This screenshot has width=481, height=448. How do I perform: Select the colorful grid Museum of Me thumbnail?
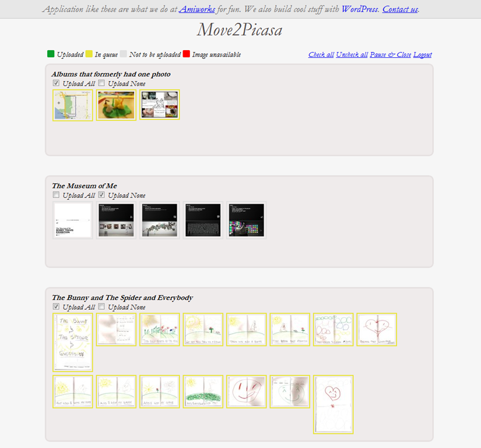246,220
